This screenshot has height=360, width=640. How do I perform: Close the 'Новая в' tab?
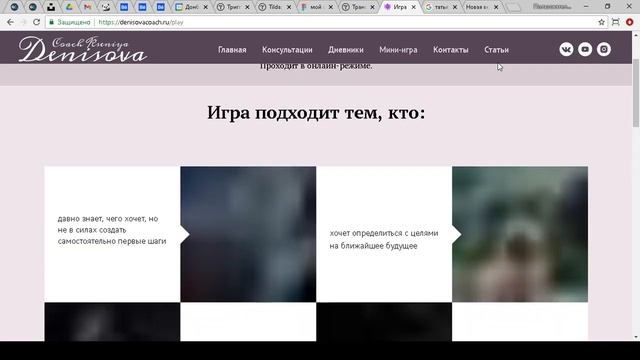point(496,7)
